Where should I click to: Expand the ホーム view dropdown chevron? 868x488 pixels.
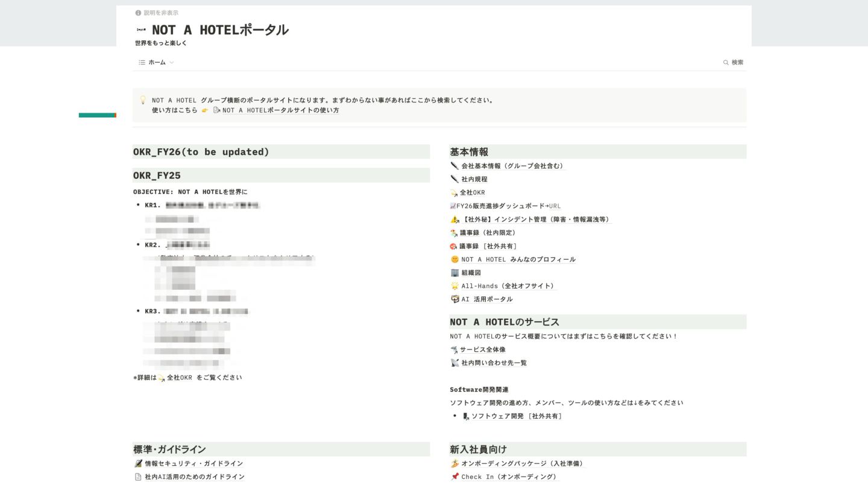pyautogui.click(x=171, y=62)
